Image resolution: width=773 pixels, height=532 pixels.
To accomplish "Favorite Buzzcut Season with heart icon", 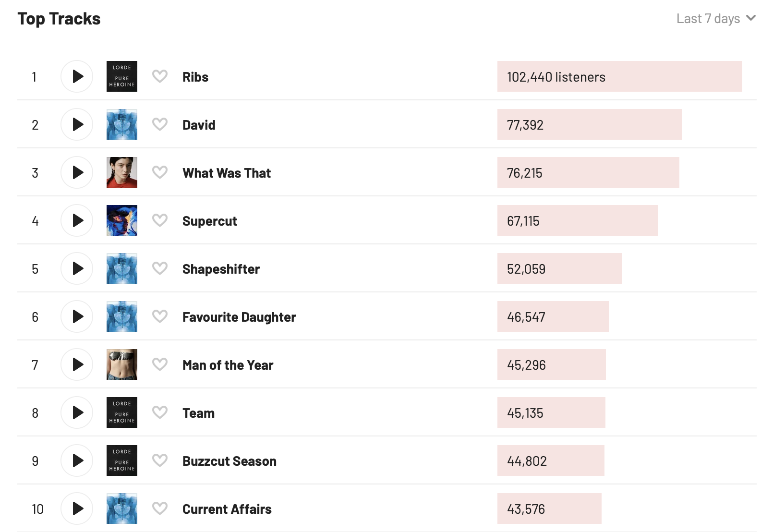I will tap(160, 460).
